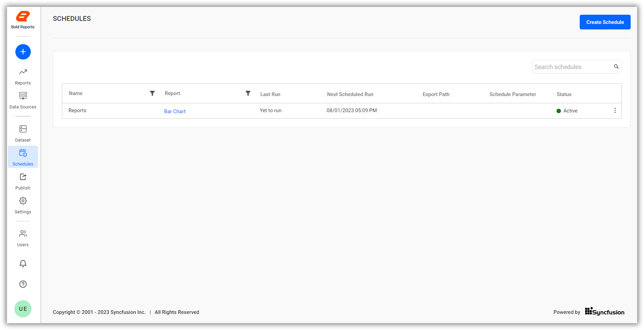Open Reports from the sidebar icon
Image resolution: width=644 pixels, height=330 pixels.
23,72
